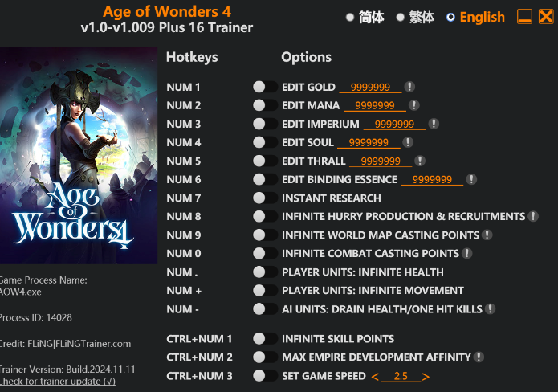This screenshot has height=392, width=558.
Task: Click the NUM 7 hotkey label
Action: [x=184, y=198]
